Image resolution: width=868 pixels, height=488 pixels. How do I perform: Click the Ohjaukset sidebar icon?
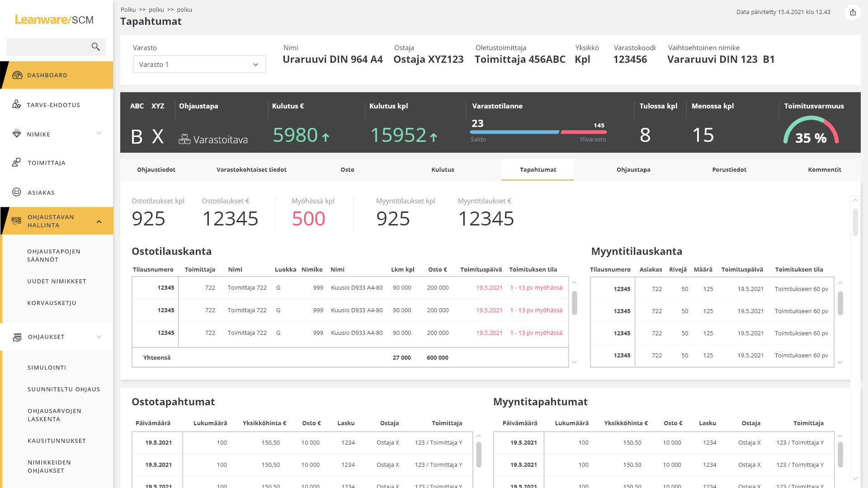pos(17,337)
